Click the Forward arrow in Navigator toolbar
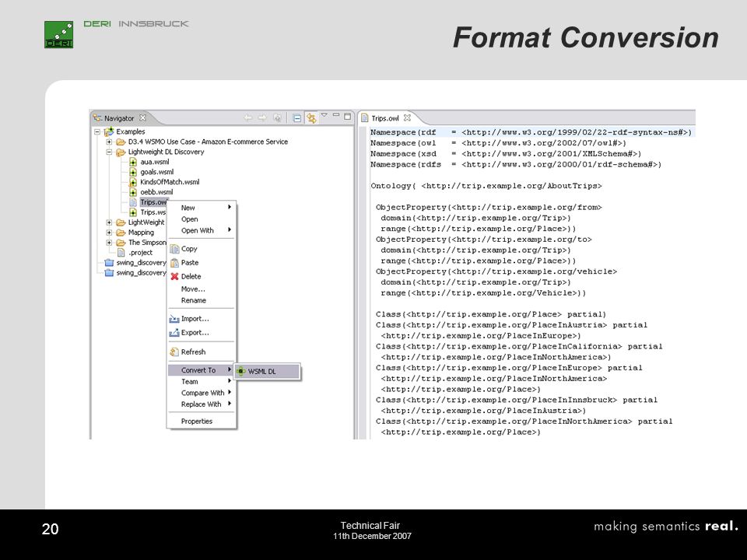This screenshot has width=747, height=560. coord(262,117)
